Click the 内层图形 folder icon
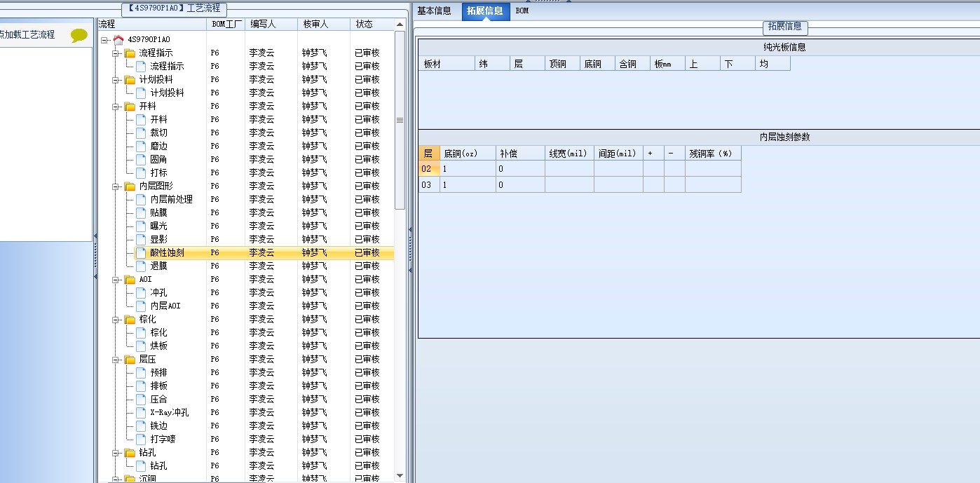The height and width of the screenshot is (483, 980). (130, 186)
